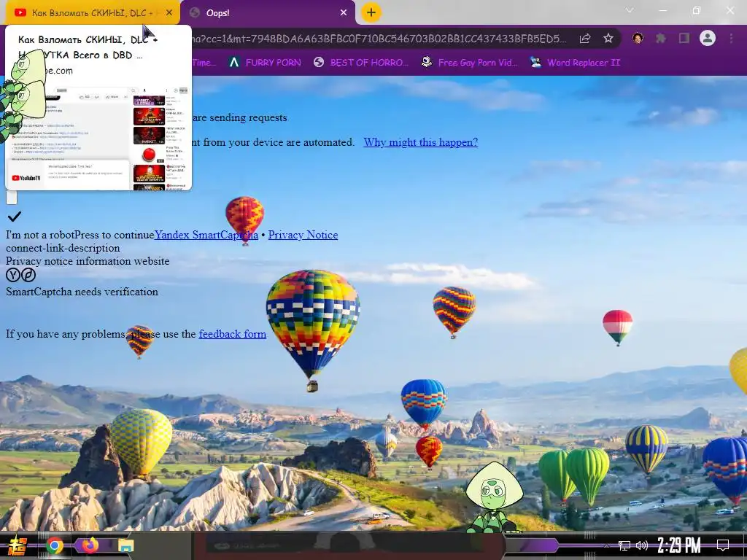Click the connect-link-description text

point(63,248)
